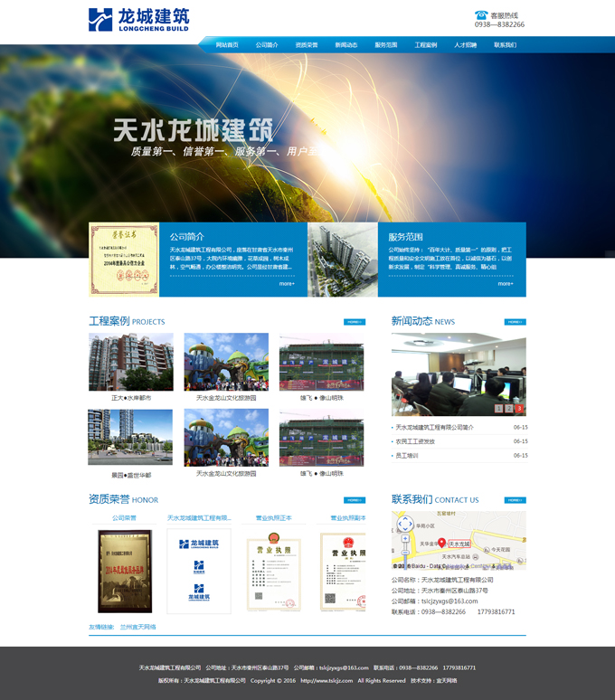Go to 工程案例 navigation menu item
Image resolution: width=615 pixels, height=700 pixels.
[425, 45]
